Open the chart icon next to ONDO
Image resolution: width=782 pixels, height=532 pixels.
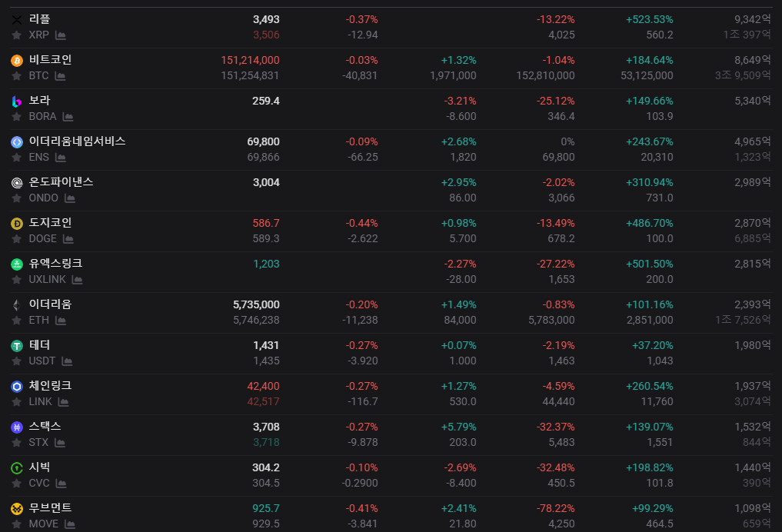point(70,199)
